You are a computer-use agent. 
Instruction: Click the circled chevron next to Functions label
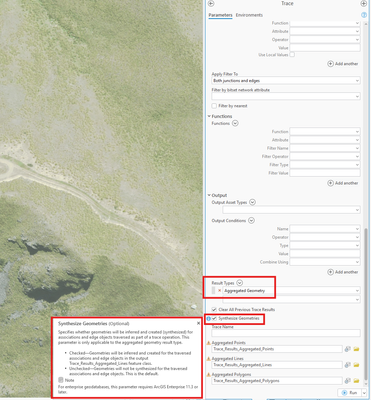[235, 123]
